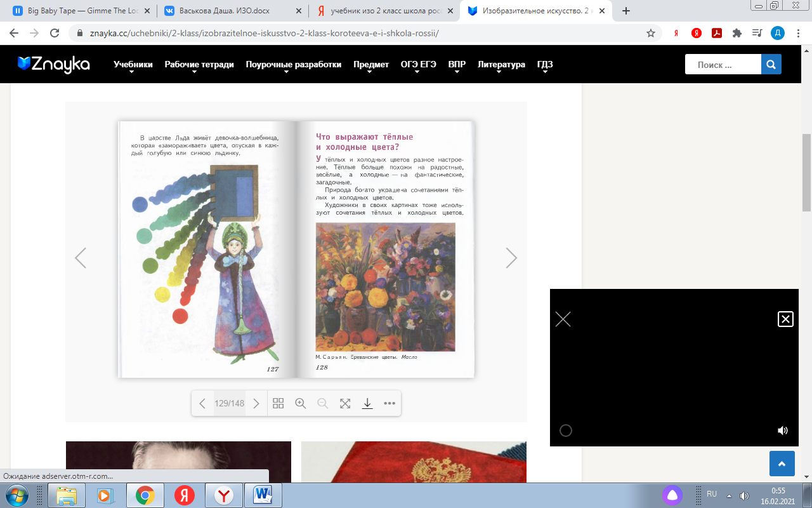Go back in browser history
This screenshot has height=508, width=812.
15,33
